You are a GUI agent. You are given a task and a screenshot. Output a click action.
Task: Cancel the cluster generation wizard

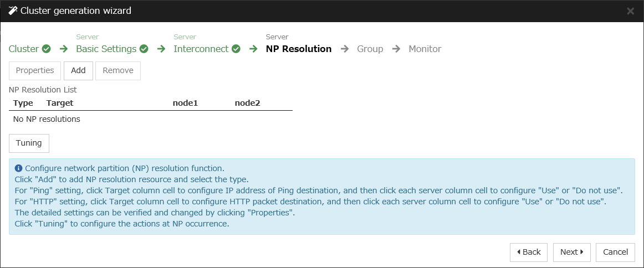(615, 252)
